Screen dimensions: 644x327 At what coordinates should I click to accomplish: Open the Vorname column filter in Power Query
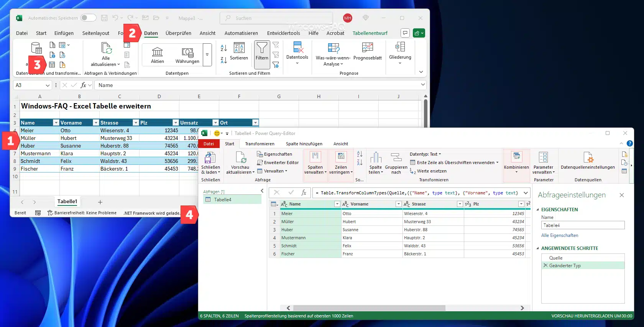coord(398,204)
